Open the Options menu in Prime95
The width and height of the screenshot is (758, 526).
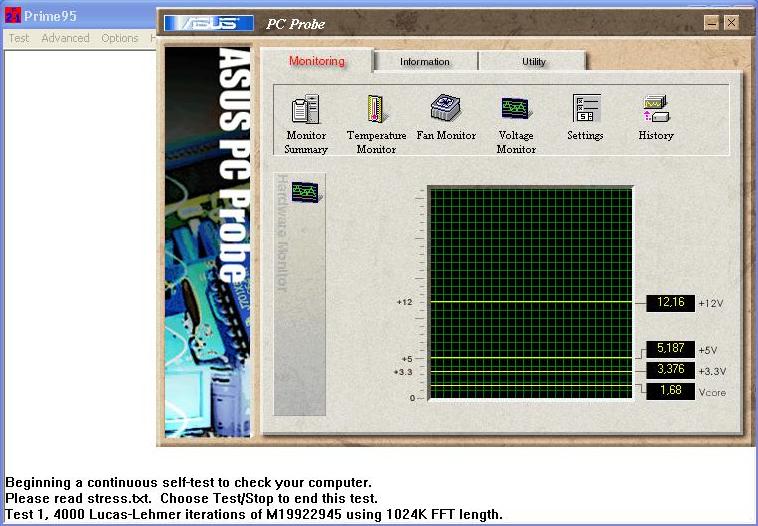[119, 38]
